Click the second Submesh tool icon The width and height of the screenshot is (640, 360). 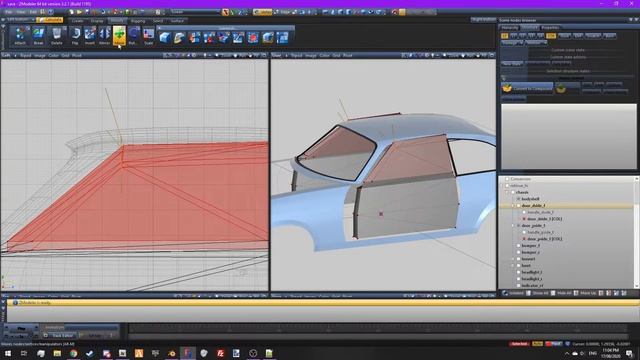[179, 38]
